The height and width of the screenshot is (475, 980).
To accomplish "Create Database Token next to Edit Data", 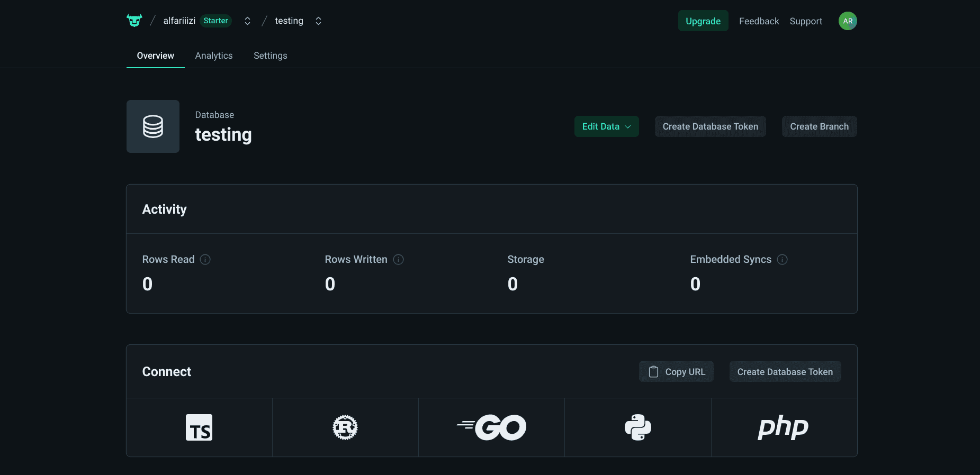I will (x=711, y=126).
